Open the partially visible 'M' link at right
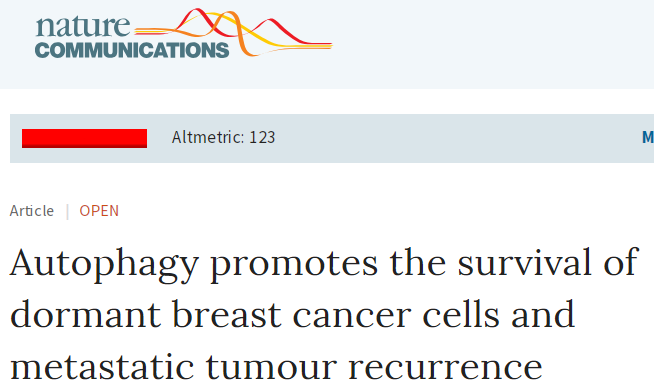 pyautogui.click(x=648, y=137)
